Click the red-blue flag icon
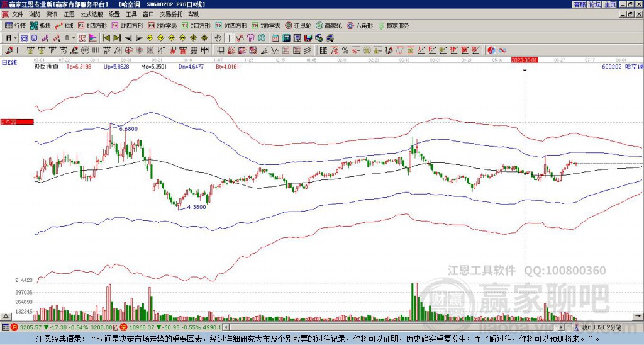Viewport: 644px width, 345px height. (x=93, y=38)
